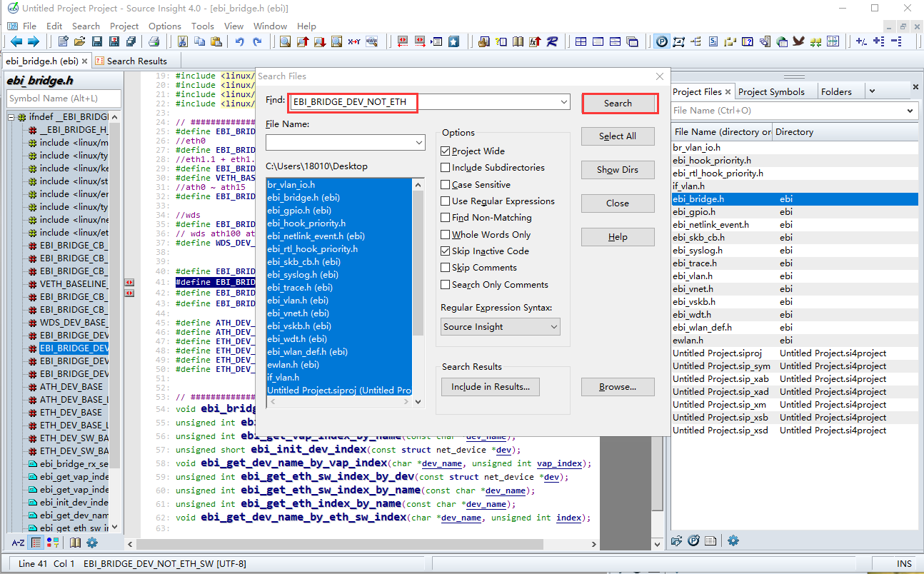The height and width of the screenshot is (574, 924).
Task: Click the Search magnifier toolbar icon
Action: click(285, 41)
